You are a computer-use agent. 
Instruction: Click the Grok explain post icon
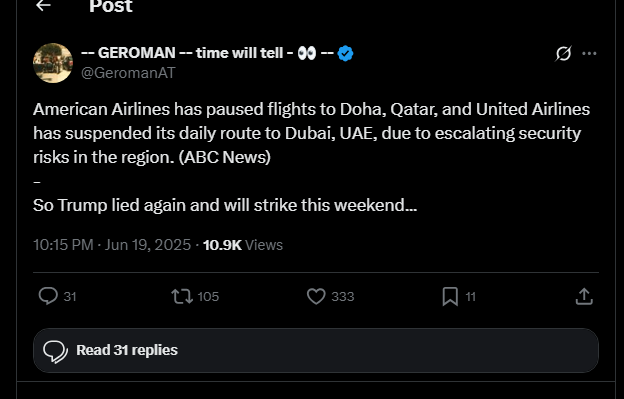(x=564, y=54)
